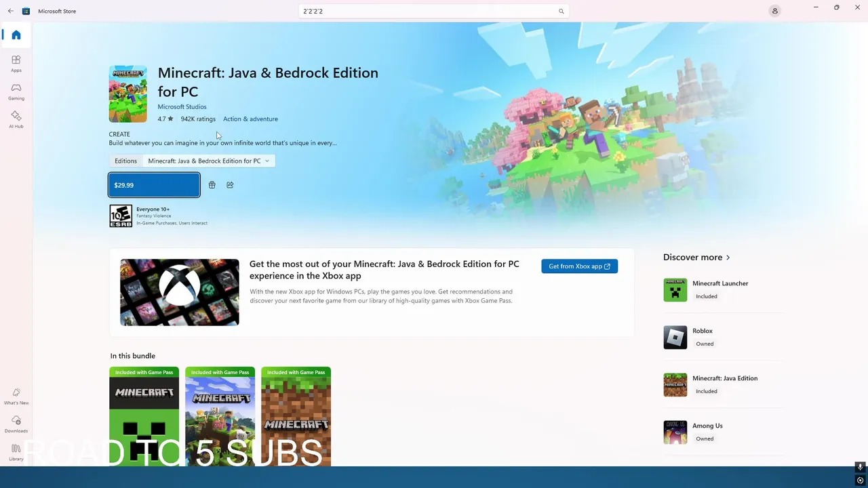Click the ESRB Everyone 10+ rating badge
The height and width of the screenshot is (488, 868).
[121, 216]
